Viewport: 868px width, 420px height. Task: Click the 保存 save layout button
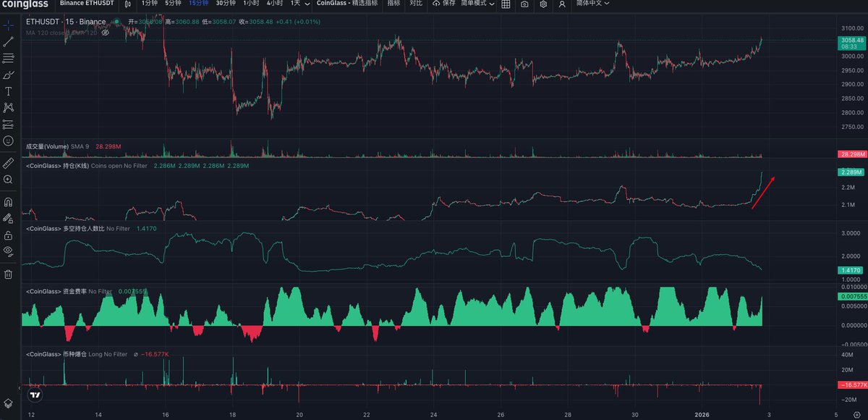(x=444, y=4)
